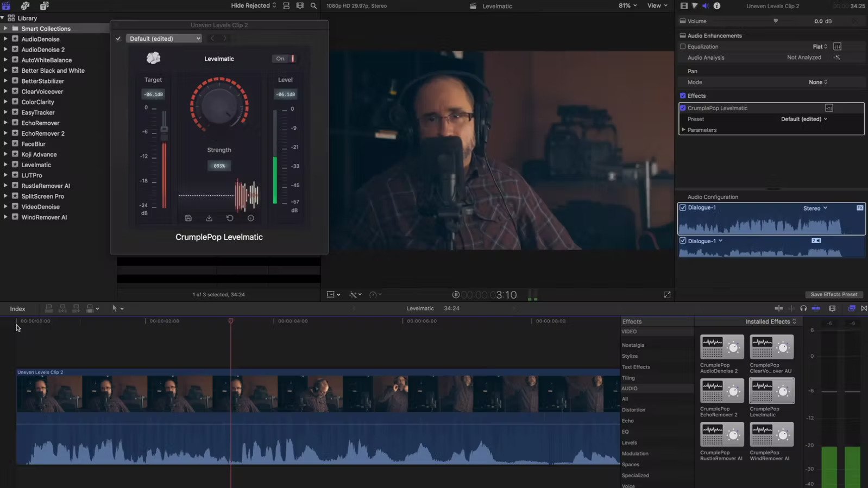Collapse the Library disclosure triangle
This screenshot has height=488, width=868.
[3, 18]
